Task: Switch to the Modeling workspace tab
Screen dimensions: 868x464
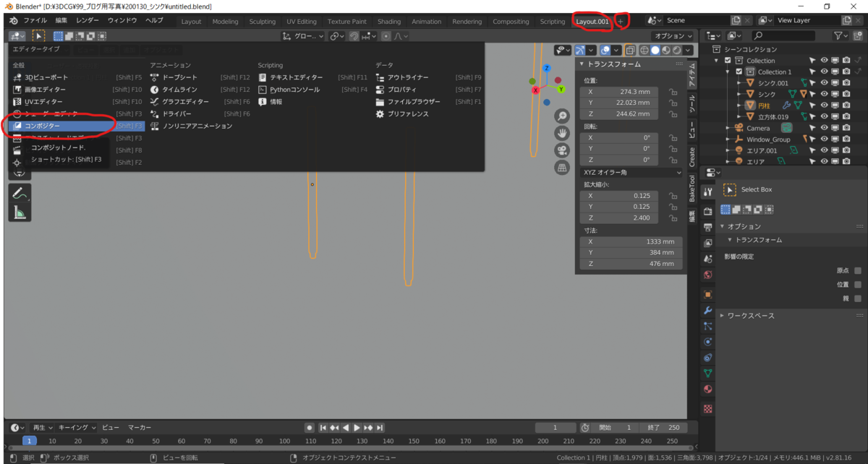Action: click(x=225, y=22)
